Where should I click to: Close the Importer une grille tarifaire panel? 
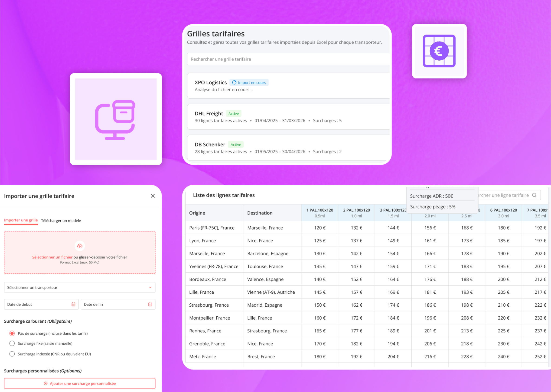pyautogui.click(x=153, y=196)
